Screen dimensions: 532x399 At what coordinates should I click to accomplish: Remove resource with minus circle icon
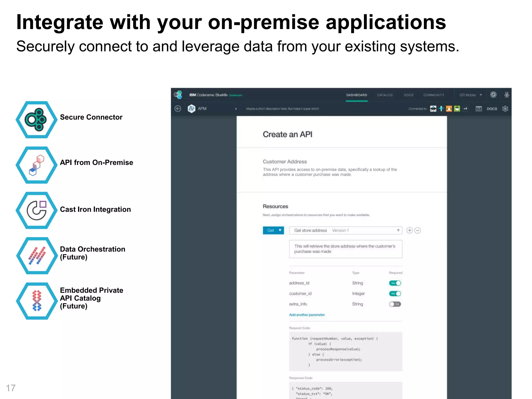point(417,230)
